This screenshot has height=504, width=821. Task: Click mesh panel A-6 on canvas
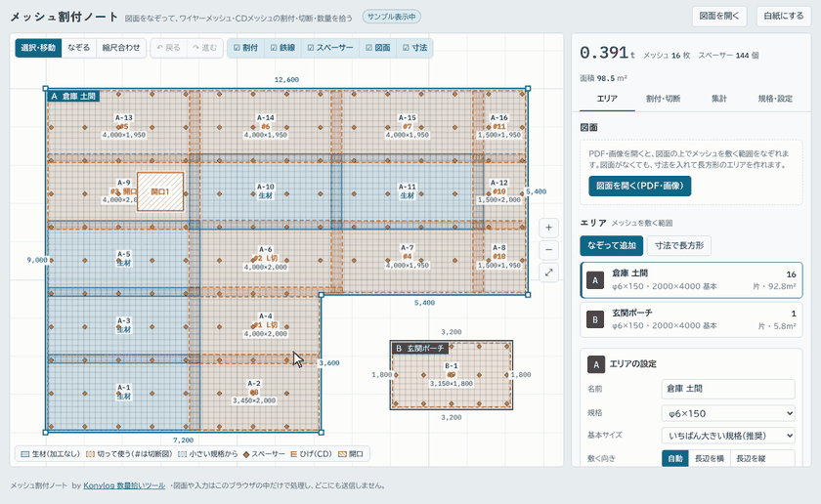click(266, 258)
